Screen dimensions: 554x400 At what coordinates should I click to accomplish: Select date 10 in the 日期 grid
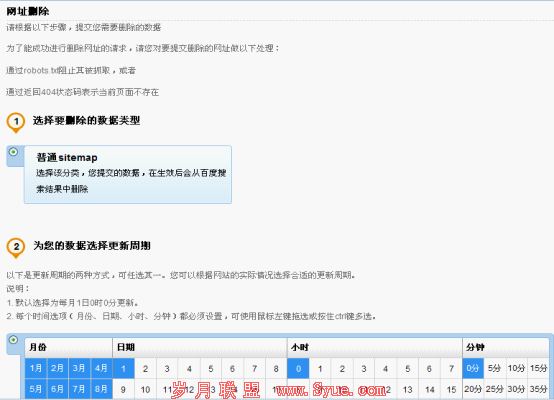coord(145,389)
